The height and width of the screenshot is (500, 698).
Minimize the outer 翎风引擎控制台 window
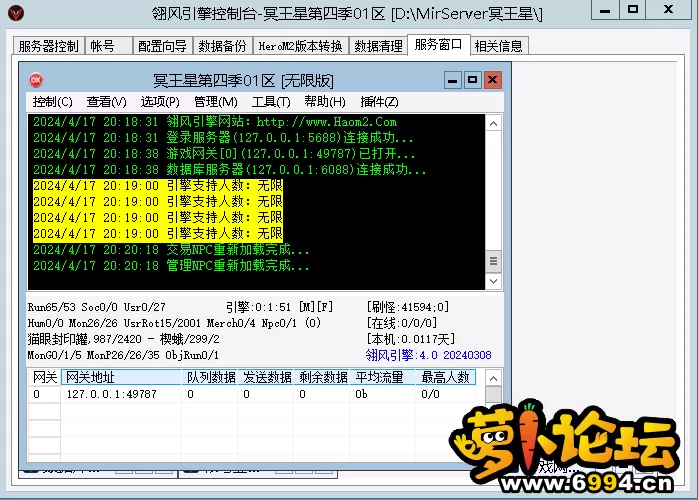click(605, 10)
